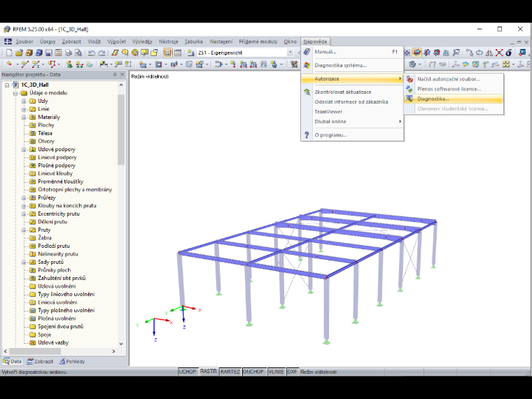532x399 pixels.
Task: Click navigator horizontal scrollbar right arrow
Action: click(113, 351)
